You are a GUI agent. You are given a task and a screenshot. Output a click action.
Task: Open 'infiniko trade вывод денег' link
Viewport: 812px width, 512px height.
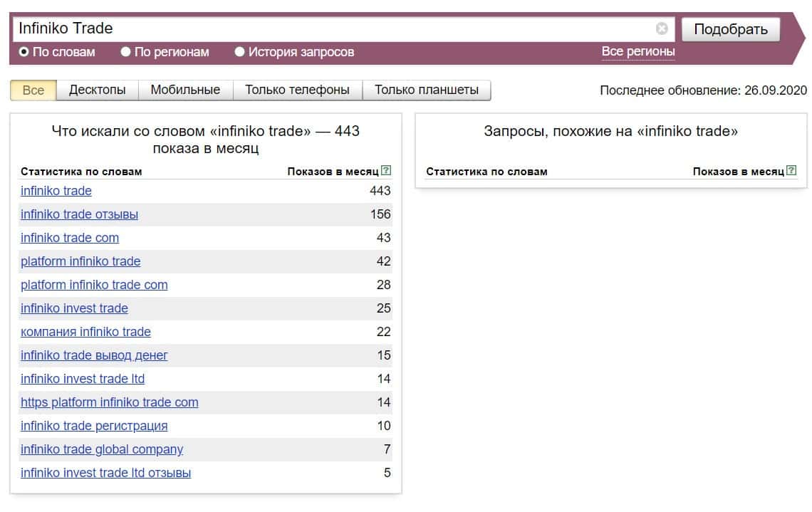(x=94, y=355)
